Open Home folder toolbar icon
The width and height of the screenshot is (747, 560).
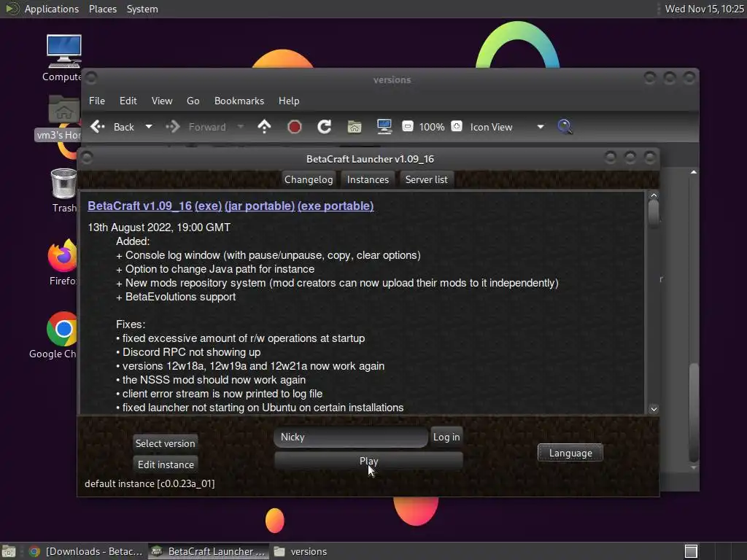pyautogui.click(x=355, y=127)
